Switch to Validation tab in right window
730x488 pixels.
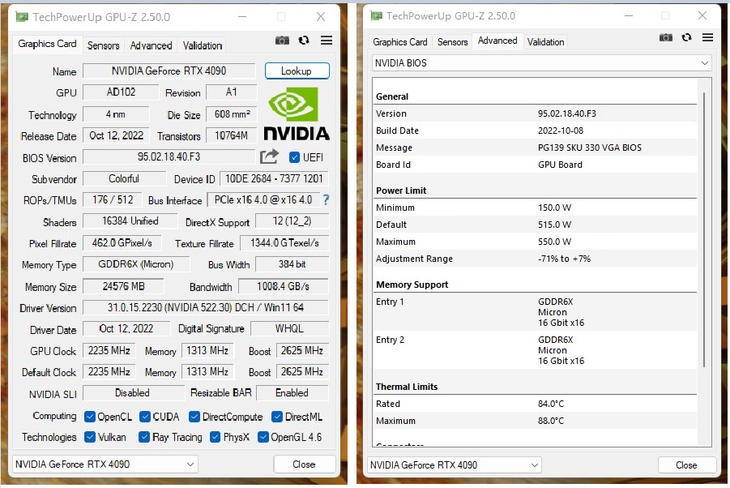tap(546, 42)
